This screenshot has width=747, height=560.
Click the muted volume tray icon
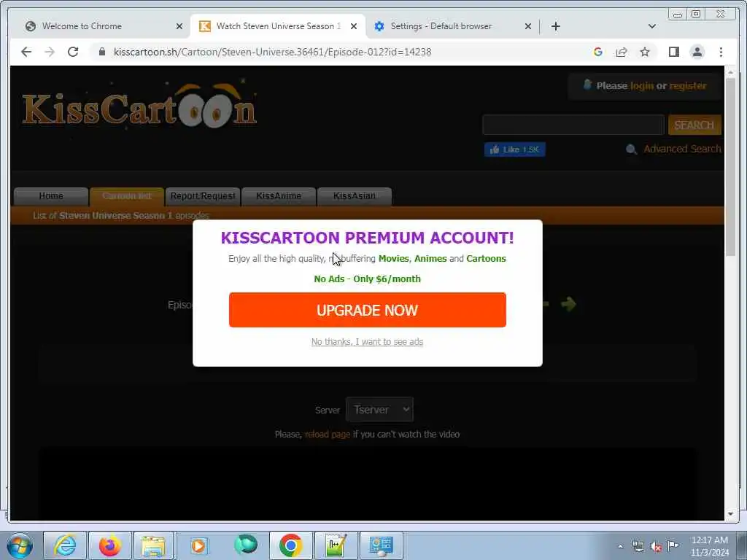tap(656, 547)
